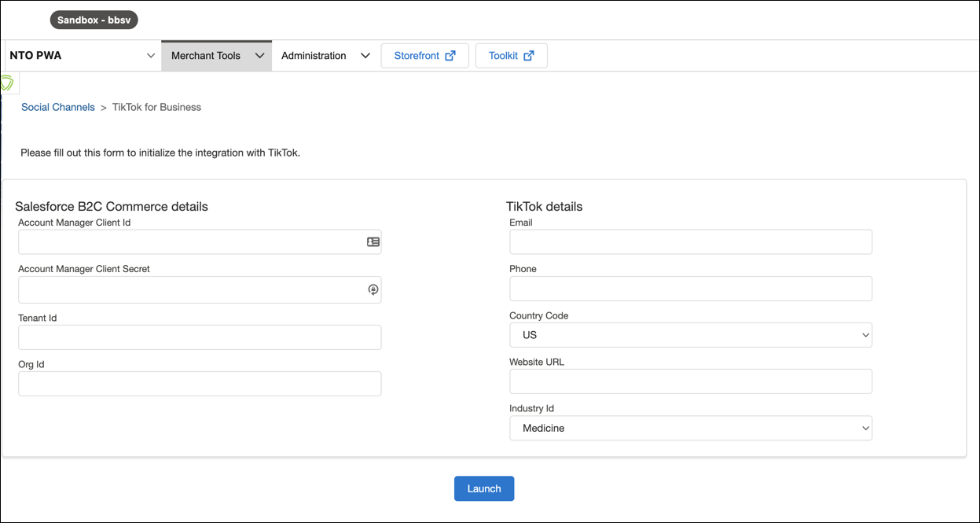Viewport: 980px width, 523px height.
Task: Go to Social Channels breadcrumb link
Action: 58,107
